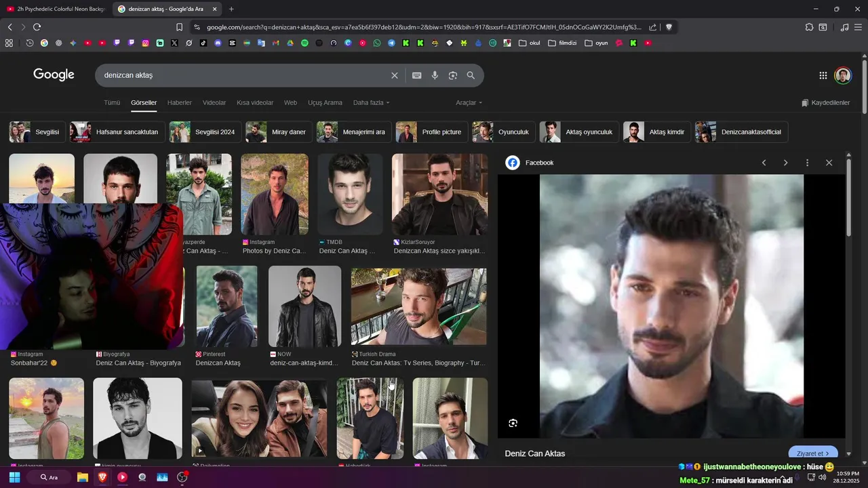Open a new browser tab

pos(231,9)
